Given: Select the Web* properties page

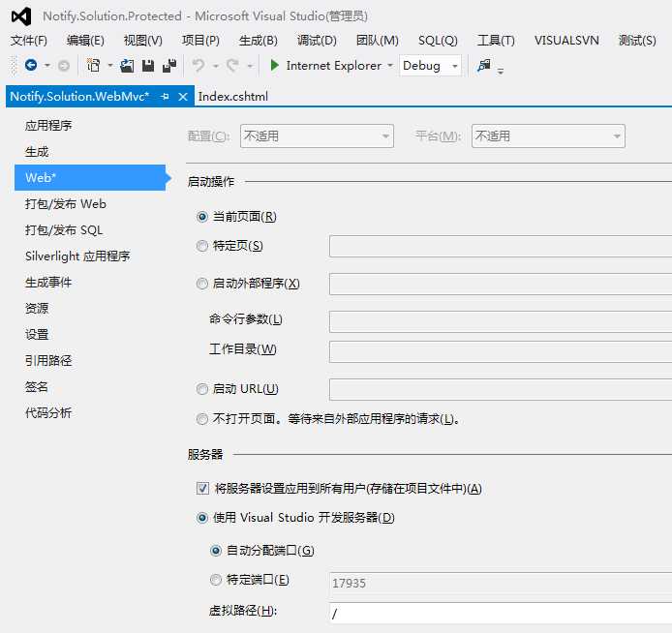Looking at the screenshot, I should click(90, 178).
